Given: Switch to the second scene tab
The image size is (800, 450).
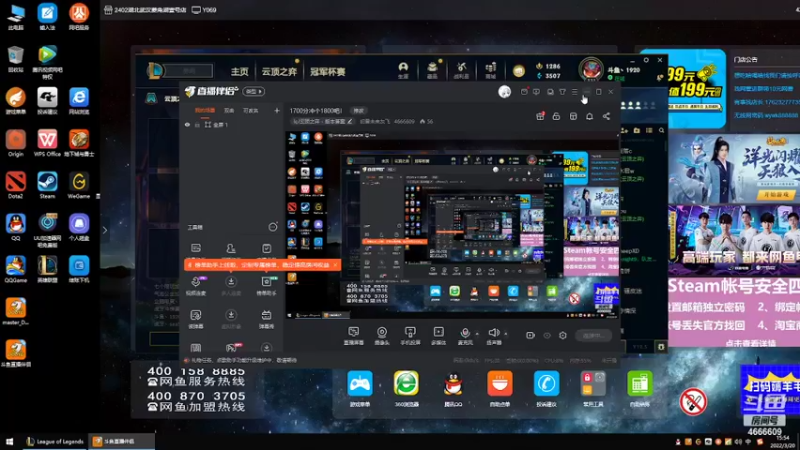Looking at the screenshot, I should tap(229, 110).
